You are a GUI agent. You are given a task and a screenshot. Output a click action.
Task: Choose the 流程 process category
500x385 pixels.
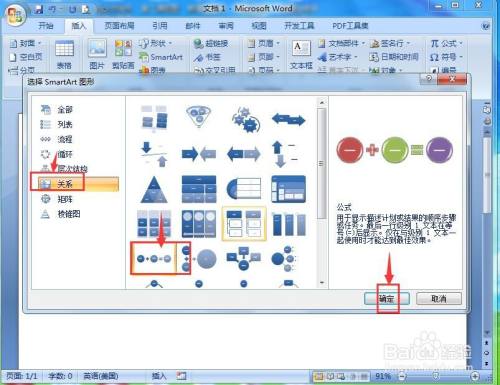point(65,139)
